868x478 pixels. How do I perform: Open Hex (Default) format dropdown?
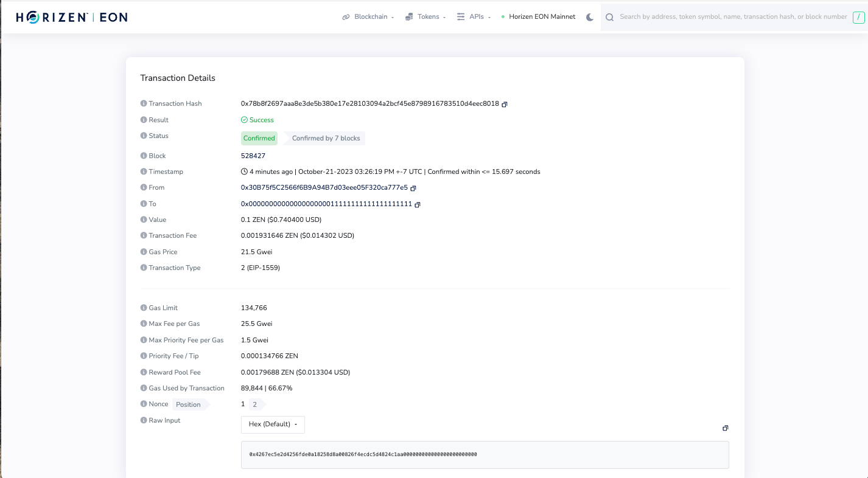click(273, 424)
